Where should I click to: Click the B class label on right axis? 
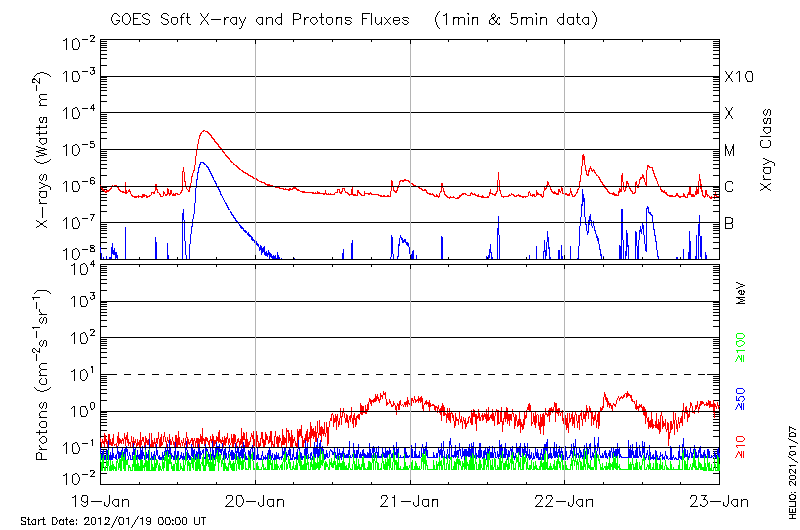[x=730, y=223]
